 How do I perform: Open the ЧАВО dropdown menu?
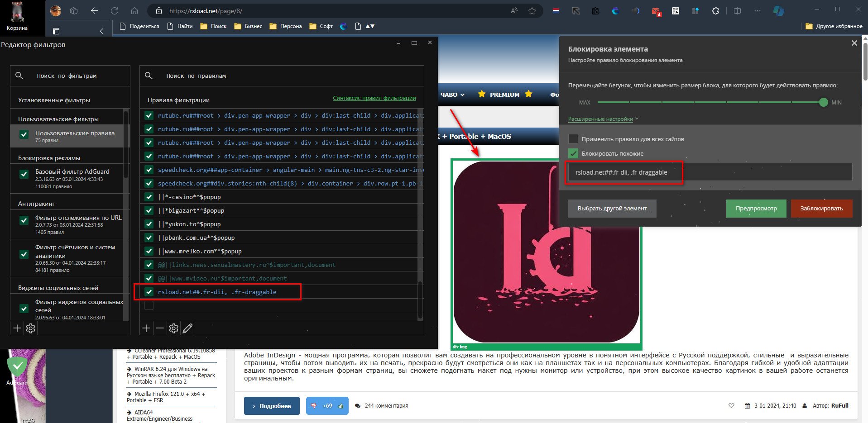click(x=452, y=95)
